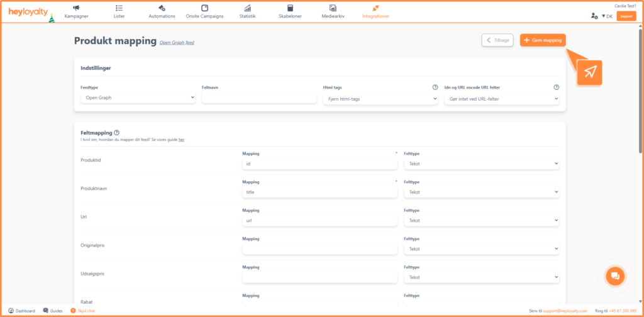The image size is (644, 317).
Task: Click the Feltnavn input field
Action: [x=258, y=98]
